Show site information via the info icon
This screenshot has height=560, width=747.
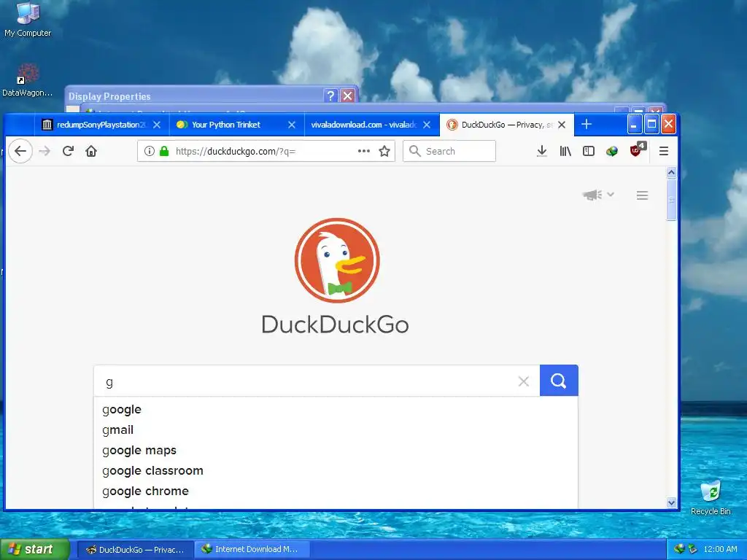point(149,151)
